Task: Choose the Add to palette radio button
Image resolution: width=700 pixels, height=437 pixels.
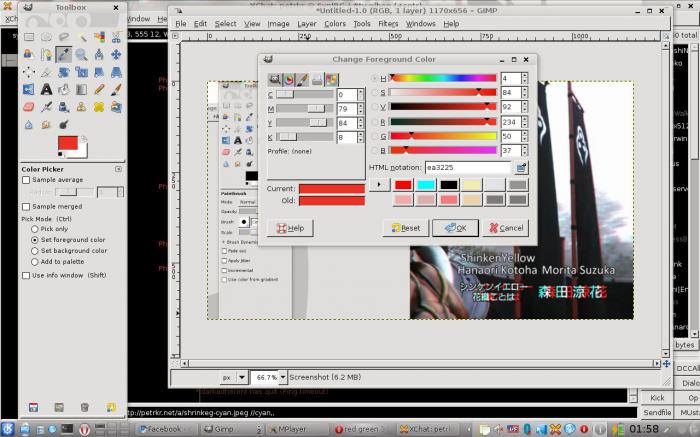Action: pos(34,262)
